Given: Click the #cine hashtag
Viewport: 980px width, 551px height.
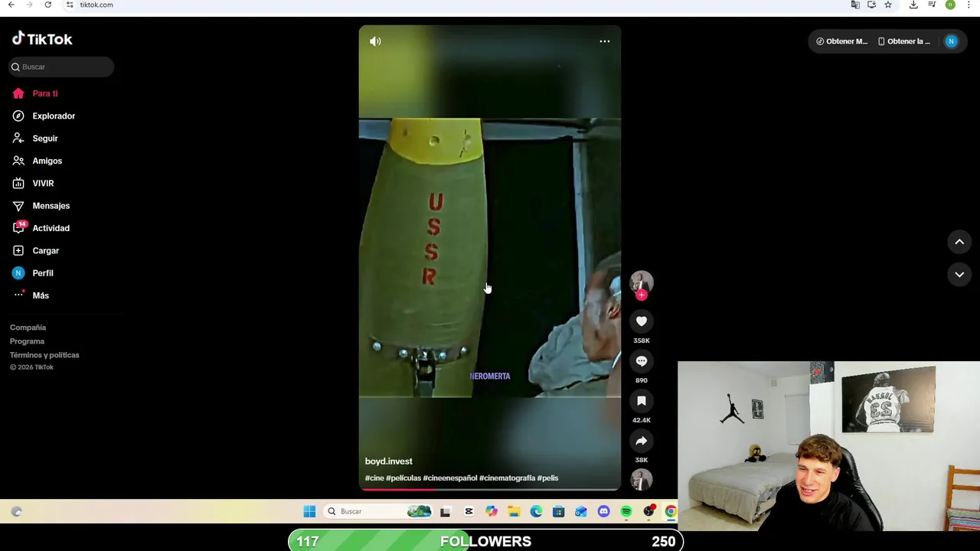Looking at the screenshot, I should point(374,478).
